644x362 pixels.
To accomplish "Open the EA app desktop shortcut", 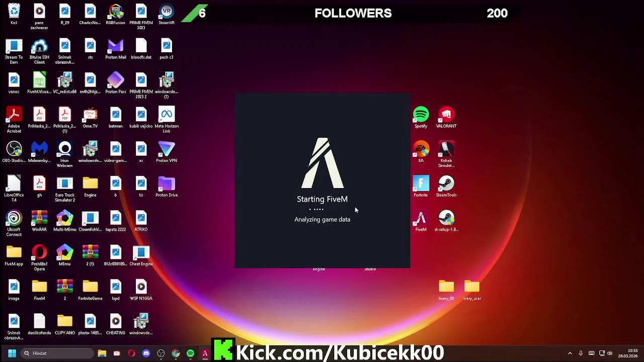I will tap(421, 152).
